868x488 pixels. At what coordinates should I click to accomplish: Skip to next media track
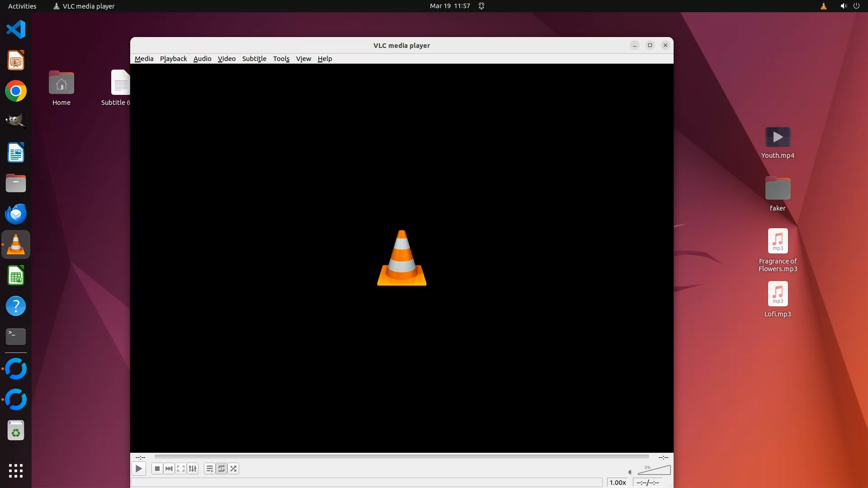tap(169, 469)
